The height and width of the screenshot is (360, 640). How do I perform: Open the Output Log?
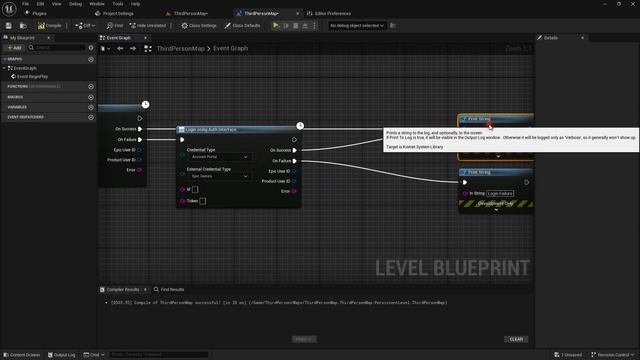(x=62, y=355)
